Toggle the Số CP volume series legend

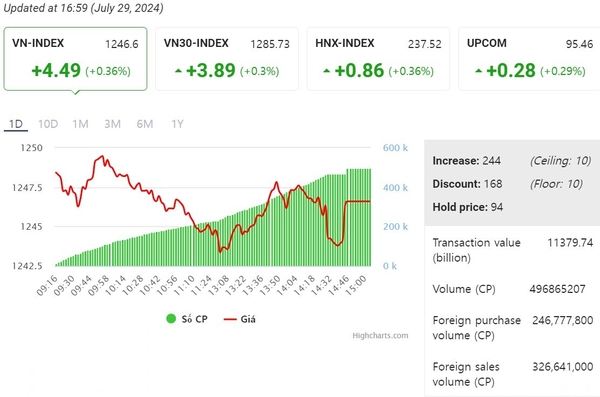[x=187, y=319]
